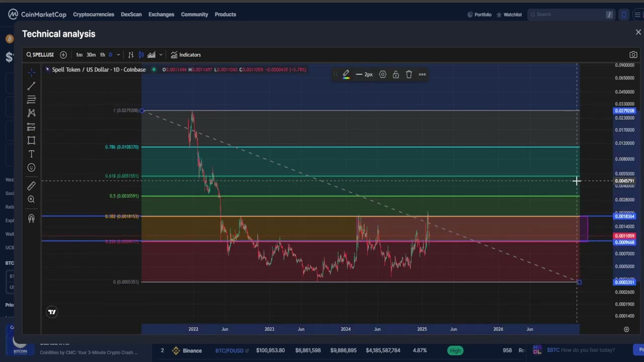Switch chart style to area
The image size is (644, 362).
(151, 55)
